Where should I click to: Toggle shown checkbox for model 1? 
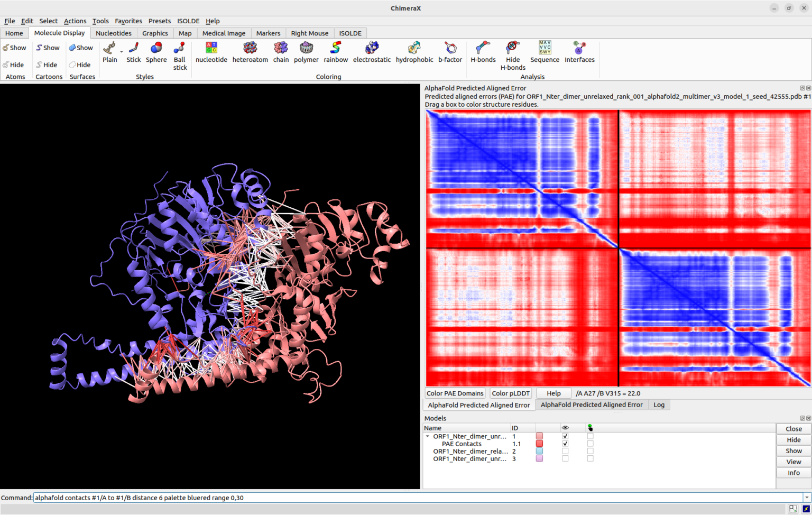[x=565, y=436]
